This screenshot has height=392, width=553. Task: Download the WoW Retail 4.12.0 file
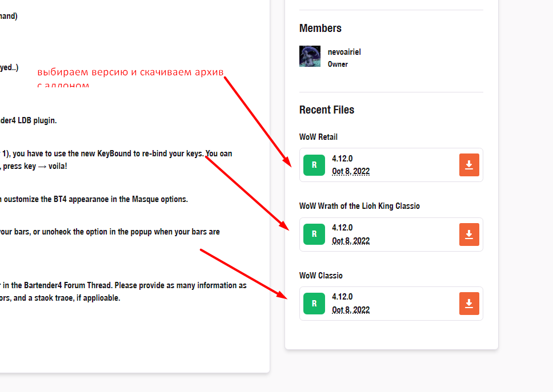469,165
